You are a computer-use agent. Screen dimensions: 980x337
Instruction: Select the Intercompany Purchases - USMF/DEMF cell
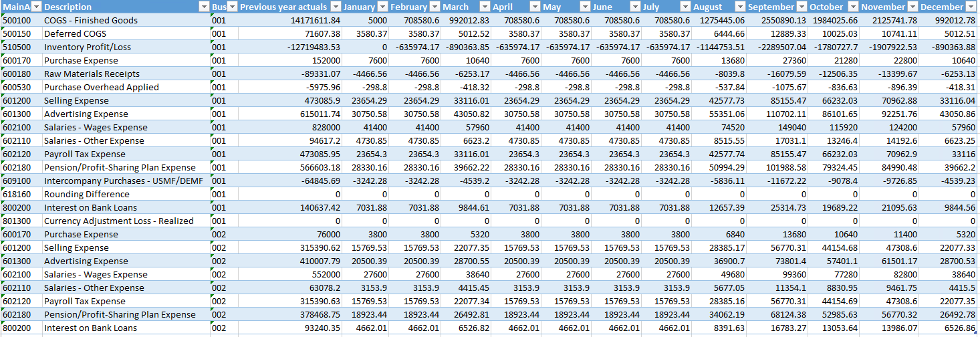[126, 181]
